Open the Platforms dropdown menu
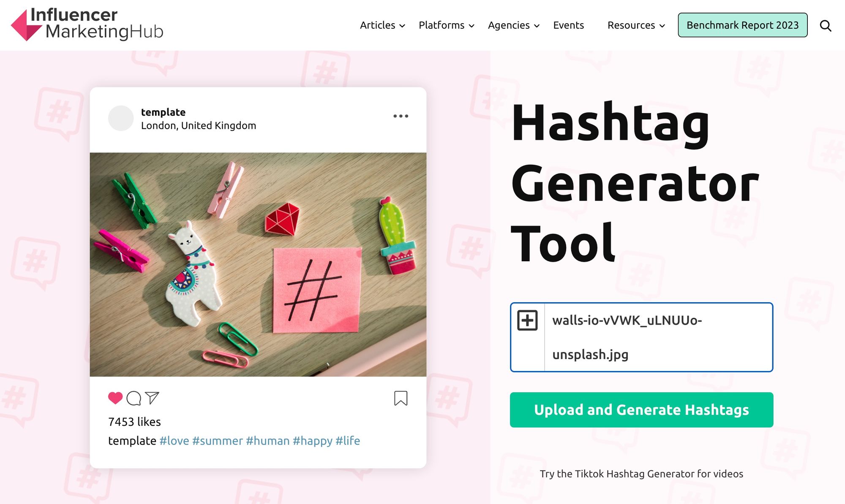This screenshot has width=845, height=504. [442, 25]
